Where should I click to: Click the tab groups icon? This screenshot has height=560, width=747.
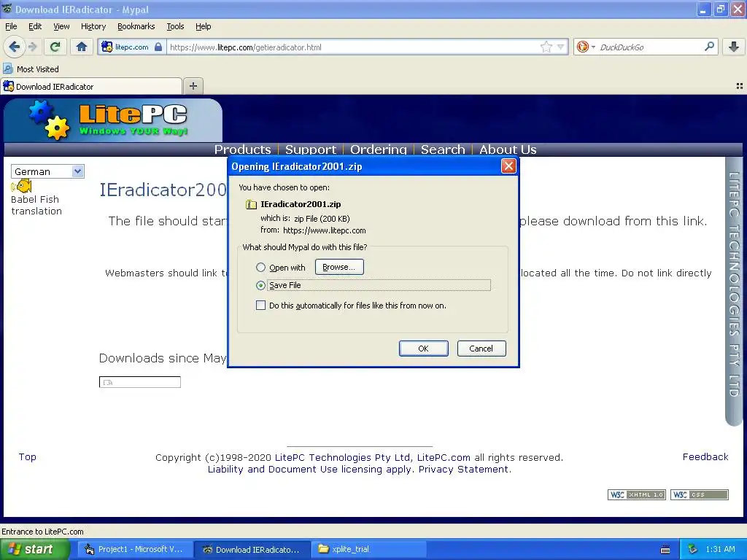tap(740, 86)
